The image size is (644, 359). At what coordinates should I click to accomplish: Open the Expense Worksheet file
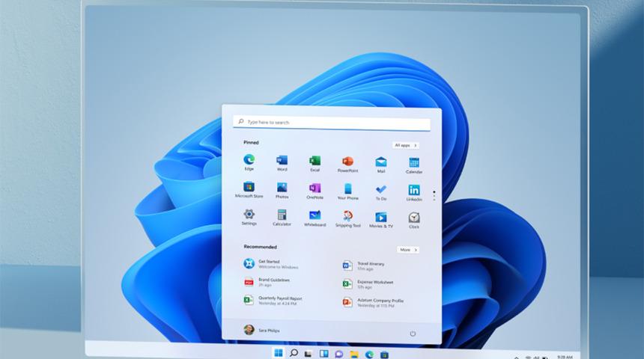coord(368,284)
